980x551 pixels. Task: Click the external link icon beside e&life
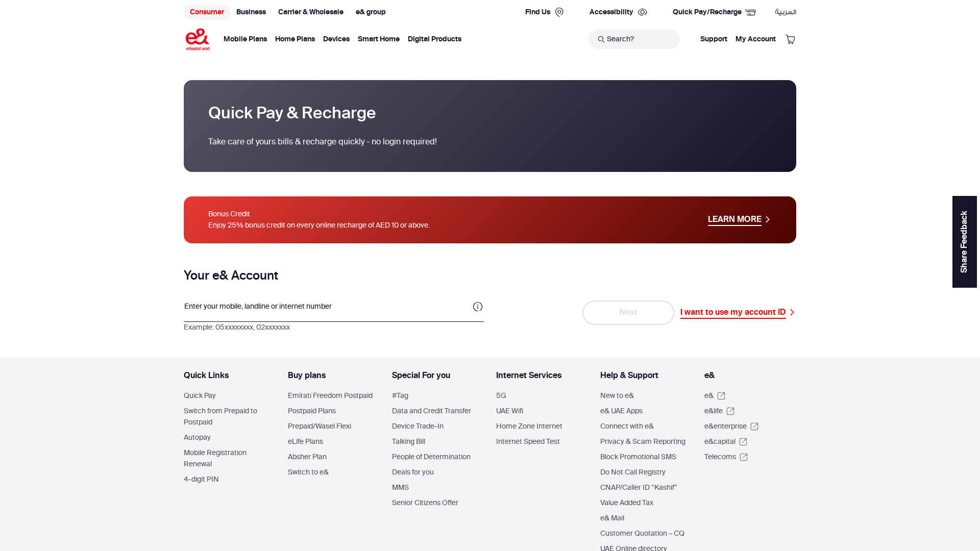tap(730, 411)
